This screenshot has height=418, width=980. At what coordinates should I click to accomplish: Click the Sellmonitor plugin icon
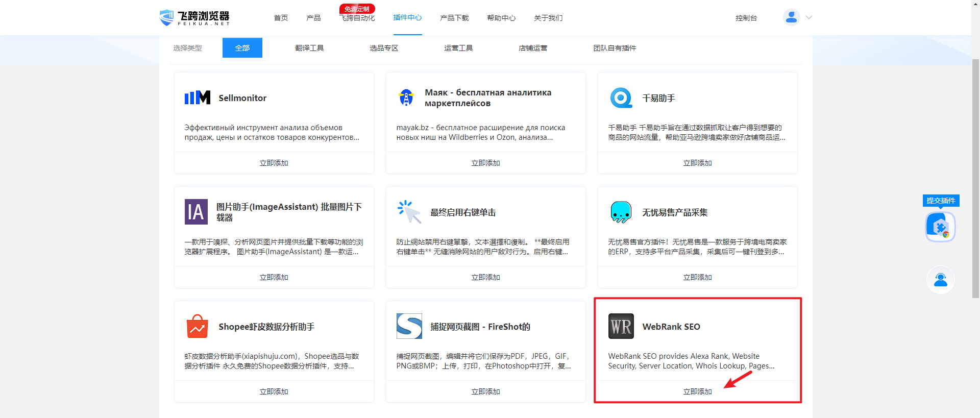pos(198,97)
